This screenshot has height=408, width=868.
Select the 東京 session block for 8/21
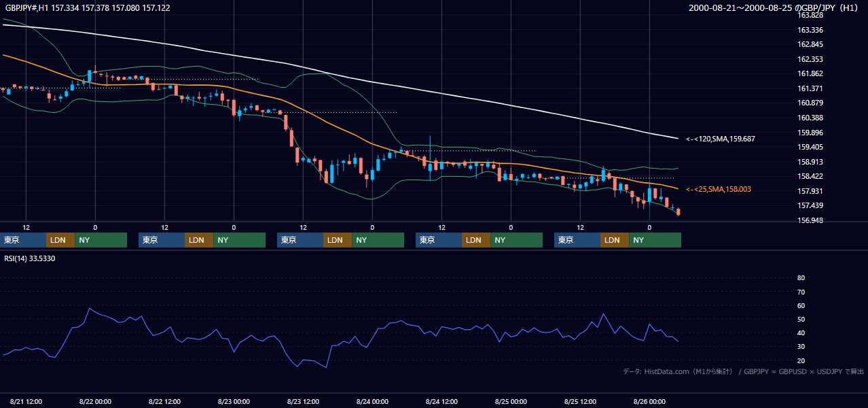click(23, 240)
